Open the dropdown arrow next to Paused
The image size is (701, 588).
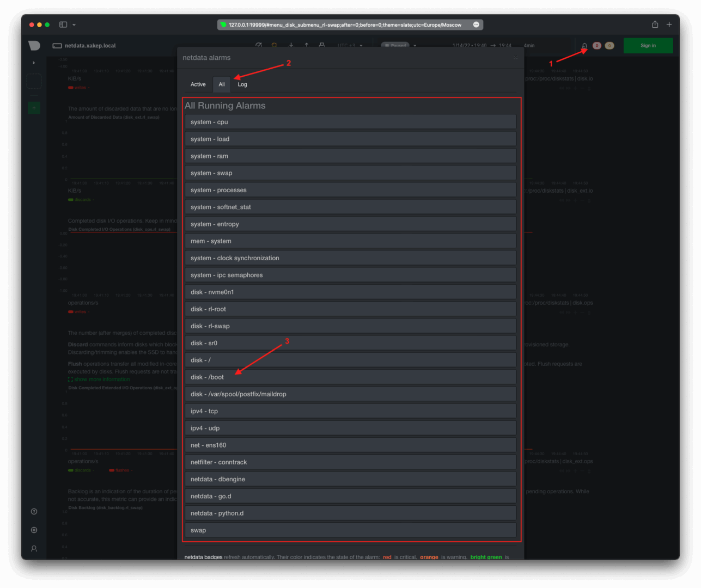(415, 46)
